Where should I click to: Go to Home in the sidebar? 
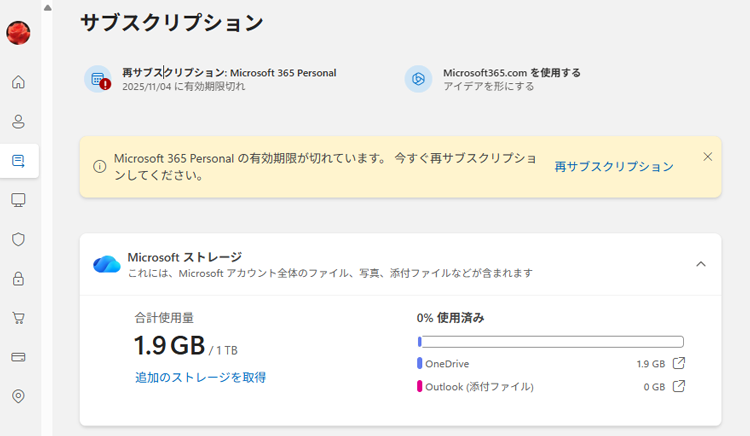point(18,82)
